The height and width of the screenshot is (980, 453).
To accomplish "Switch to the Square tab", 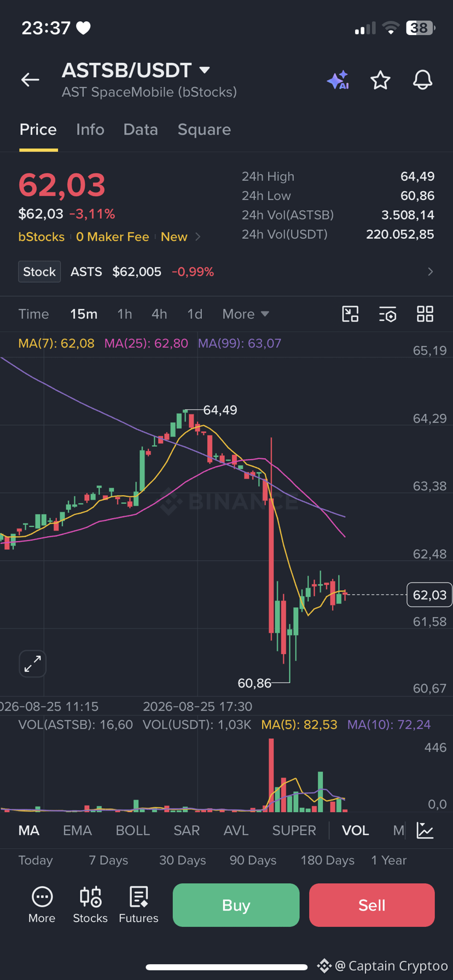I will click(x=204, y=130).
